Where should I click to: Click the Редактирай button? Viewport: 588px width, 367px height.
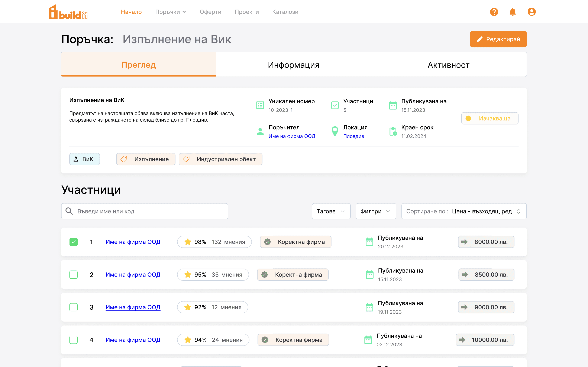click(x=498, y=39)
